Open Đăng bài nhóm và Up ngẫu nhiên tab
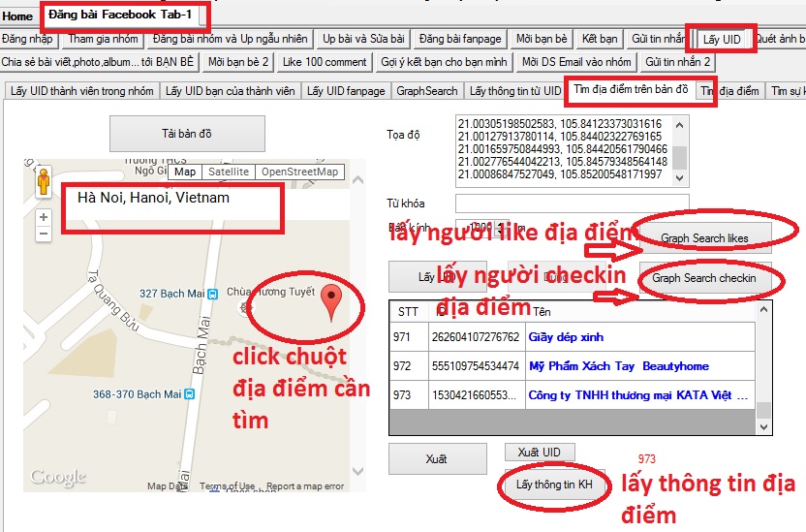The height and width of the screenshot is (532, 806). [231, 39]
